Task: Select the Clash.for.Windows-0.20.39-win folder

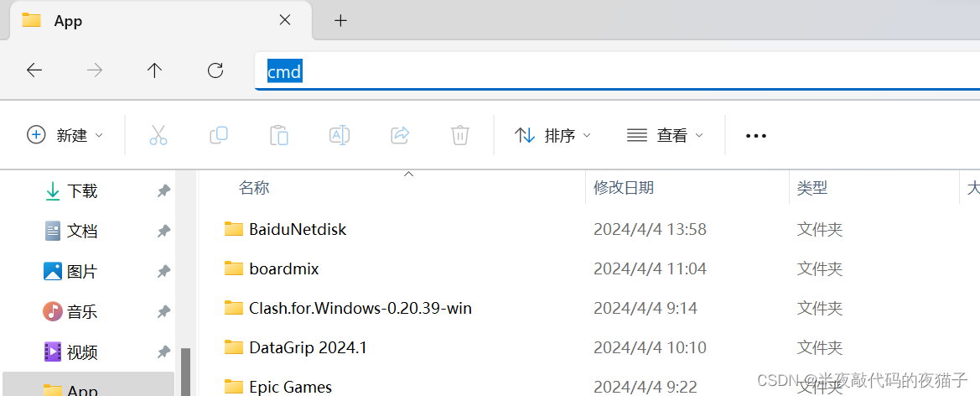Action: pyautogui.click(x=360, y=309)
